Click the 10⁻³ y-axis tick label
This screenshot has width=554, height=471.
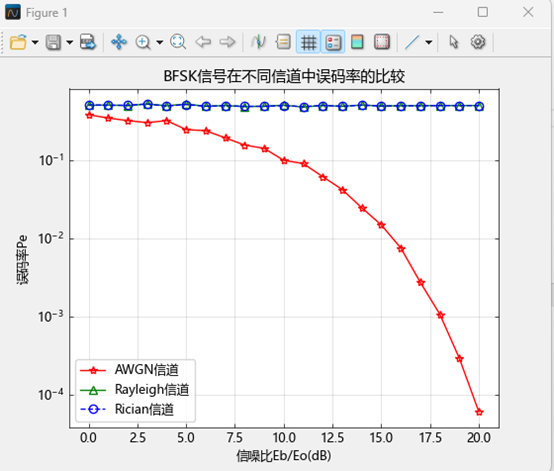[x=52, y=317]
